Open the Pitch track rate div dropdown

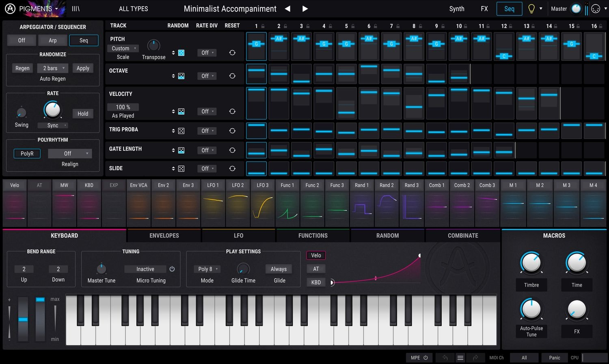pos(207,53)
